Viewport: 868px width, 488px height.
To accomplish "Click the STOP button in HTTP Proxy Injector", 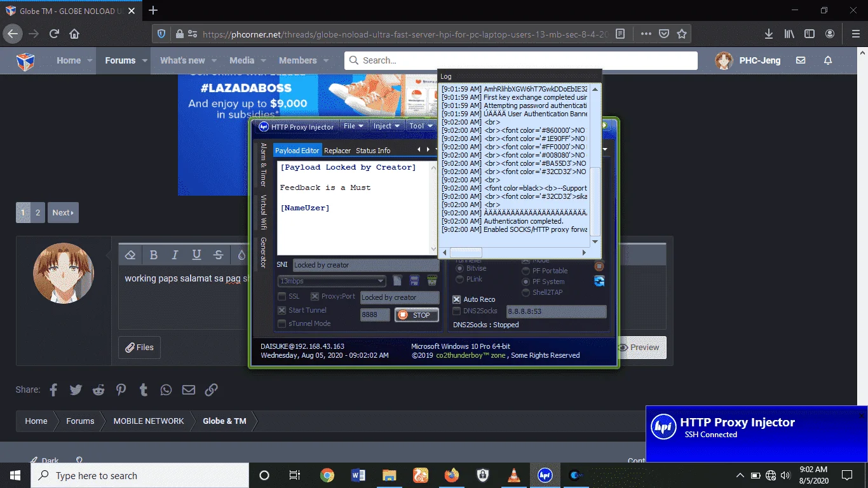I will coord(417,315).
